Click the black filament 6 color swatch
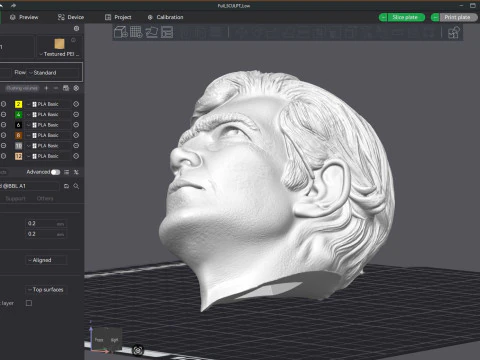The width and height of the screenshot is (480, 360). pyautogui.click(x=18, y=125)
